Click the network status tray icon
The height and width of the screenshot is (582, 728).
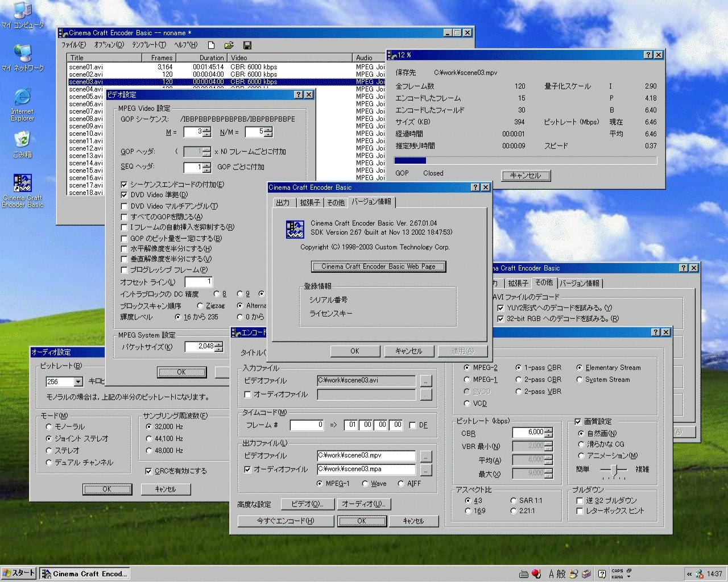coord(700,574)
